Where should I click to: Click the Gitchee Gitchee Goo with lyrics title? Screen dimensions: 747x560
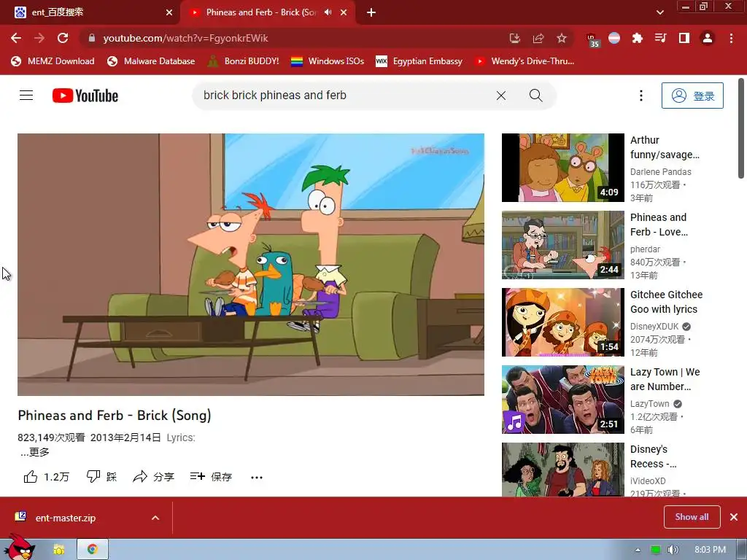(x=666, y=302)
